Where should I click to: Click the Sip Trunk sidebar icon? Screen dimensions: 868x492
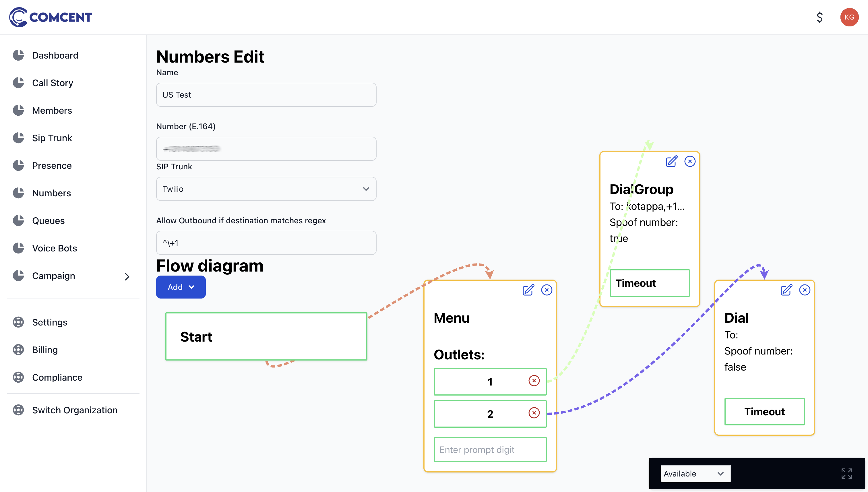pos(18,138)
